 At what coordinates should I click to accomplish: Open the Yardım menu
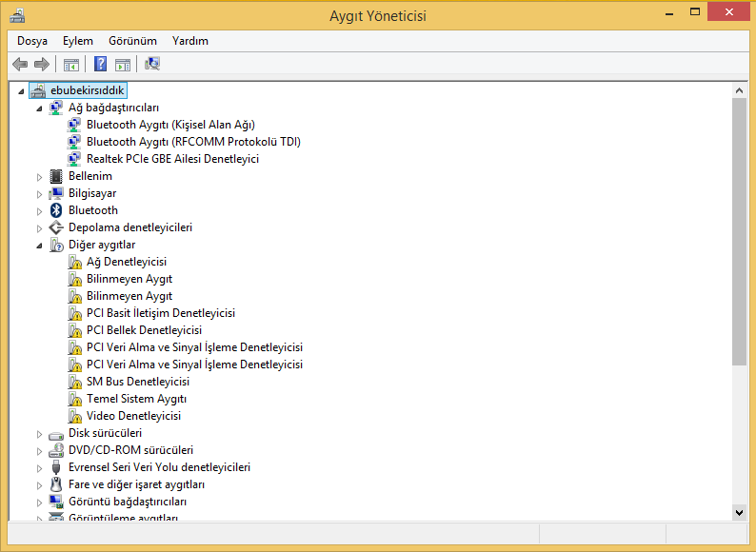[x=190, y=41]
